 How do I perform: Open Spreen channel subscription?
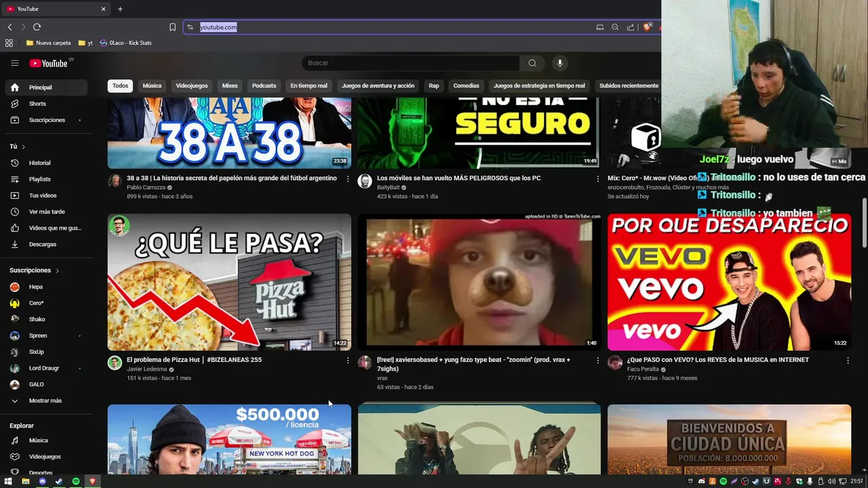pos(46,335)
